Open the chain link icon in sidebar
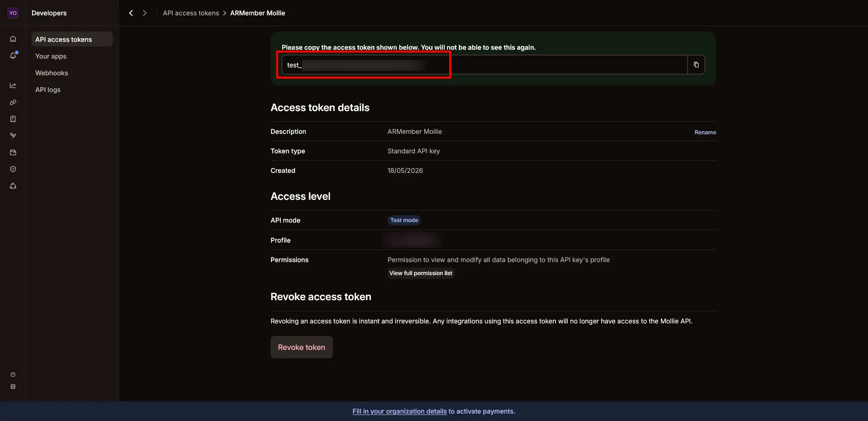Viewport: 868px width, 421px height. pyautogui.click(x=13, y=102)
